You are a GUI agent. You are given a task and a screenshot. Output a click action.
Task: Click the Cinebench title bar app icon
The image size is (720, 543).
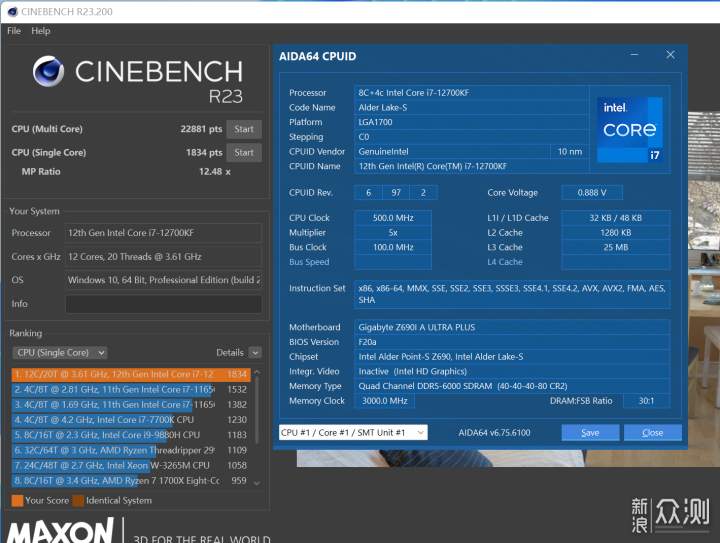[13, 11]
